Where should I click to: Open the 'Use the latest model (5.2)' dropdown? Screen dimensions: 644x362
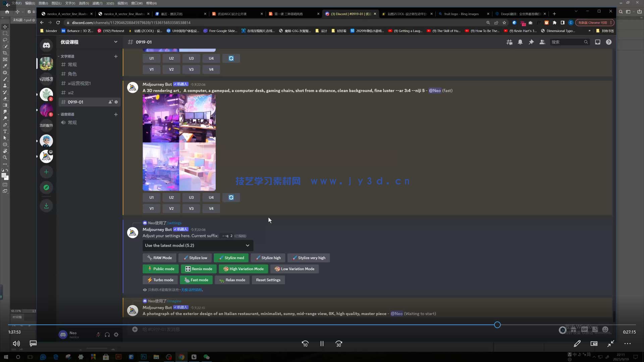tap(197, 245)
